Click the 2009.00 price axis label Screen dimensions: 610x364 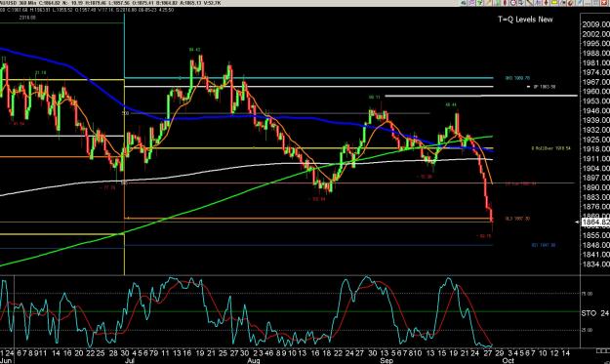point(595,24)
